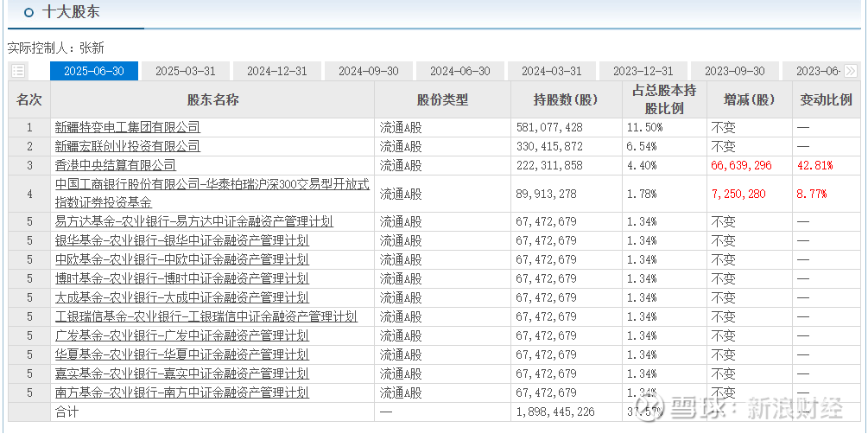868x434 pixels.
Task: Select the 2025-06-30 date tab
Action: (x=94, y=71)
